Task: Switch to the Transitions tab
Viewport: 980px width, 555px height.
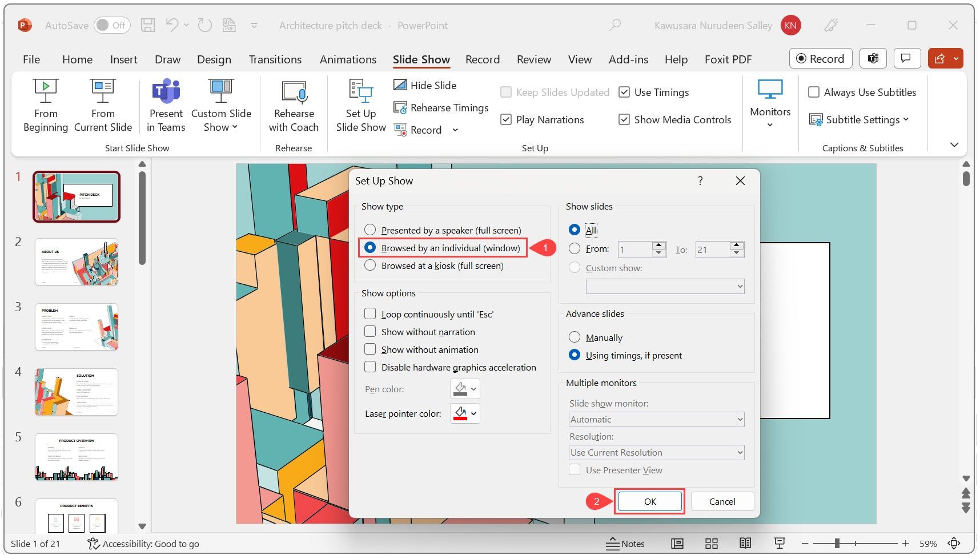Action: tap(275, 59)
